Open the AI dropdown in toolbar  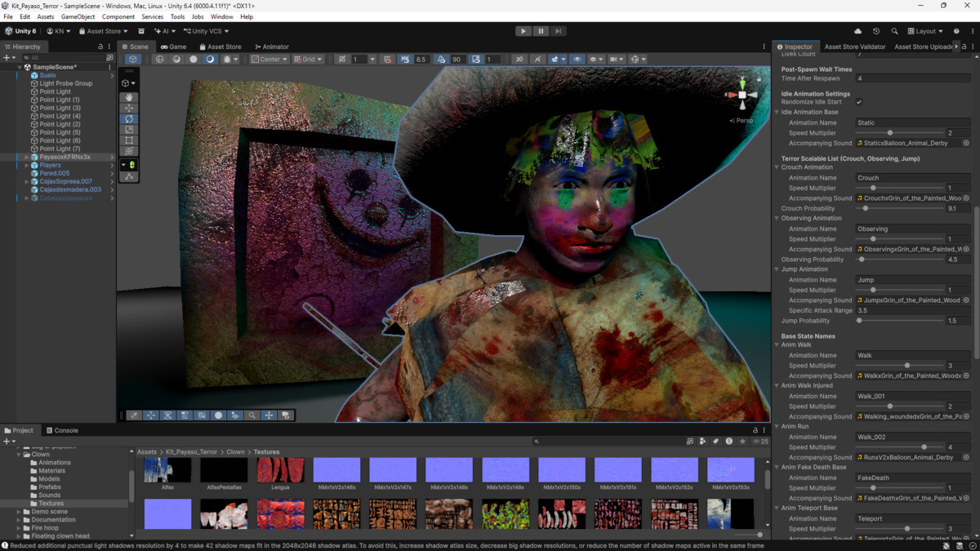click(x=164, y=31)
